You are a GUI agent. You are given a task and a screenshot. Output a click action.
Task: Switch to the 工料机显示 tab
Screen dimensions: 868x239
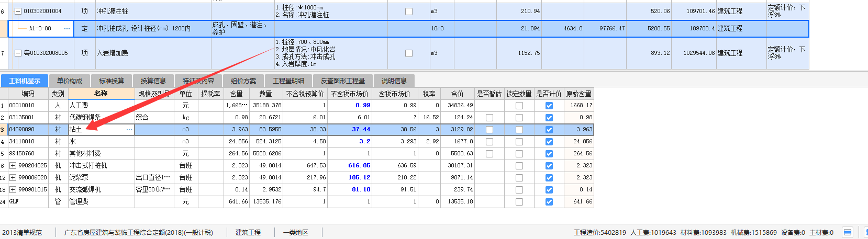click(25, 81)
